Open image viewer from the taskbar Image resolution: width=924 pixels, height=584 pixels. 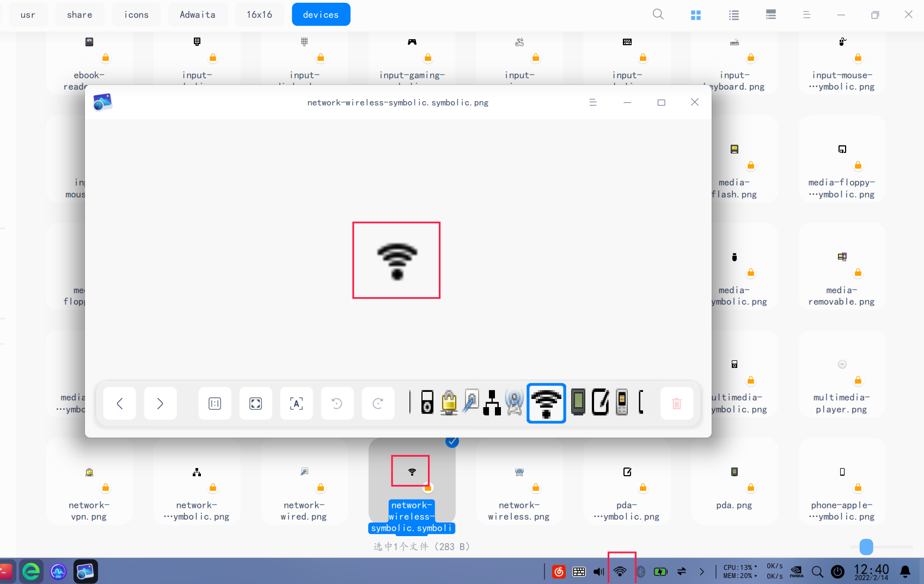(x=85, y=571)
